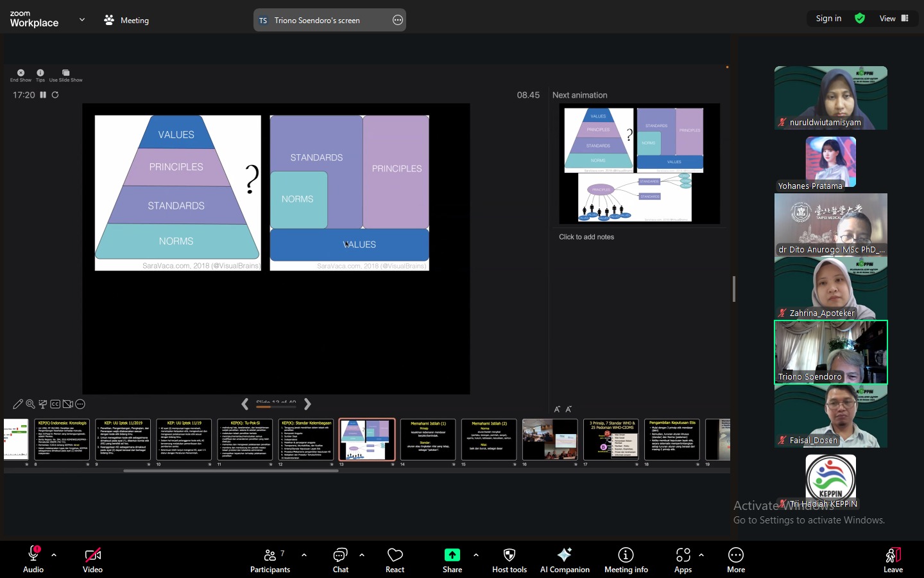The image size is (924, 578).
Task: Start camera using Video button
Action: click(92, 559)
